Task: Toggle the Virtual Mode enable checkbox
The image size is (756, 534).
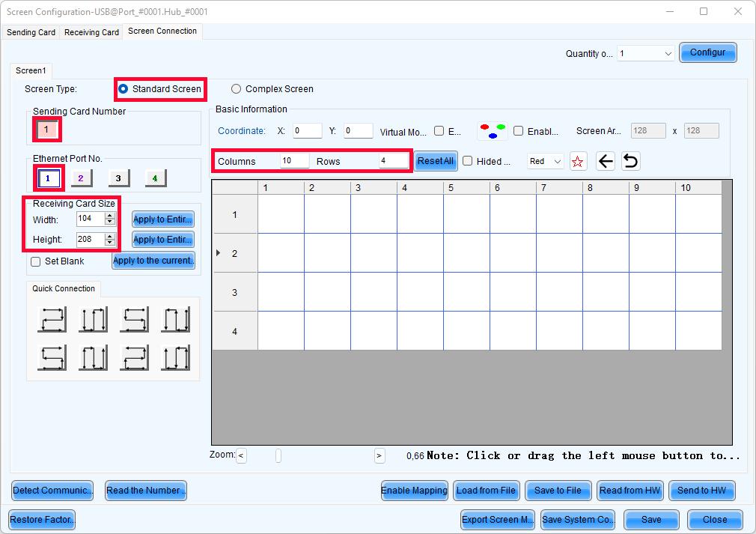Action: 439,131
